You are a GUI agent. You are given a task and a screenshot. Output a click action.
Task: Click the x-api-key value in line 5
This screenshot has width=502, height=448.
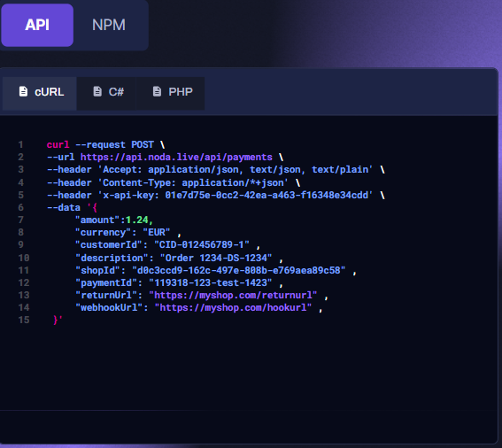[x=266, y=195]
